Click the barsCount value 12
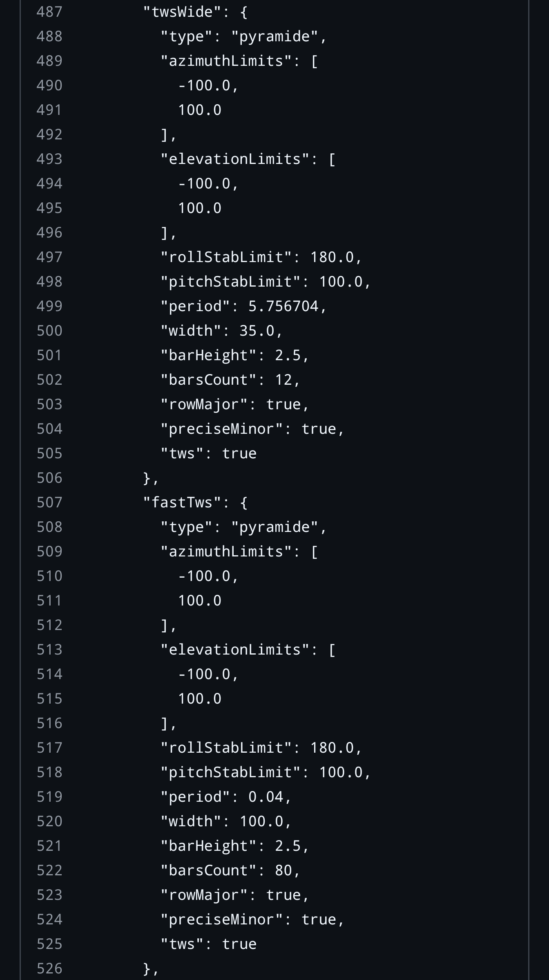This screenshot has height=980, width=549. (283, 380)
